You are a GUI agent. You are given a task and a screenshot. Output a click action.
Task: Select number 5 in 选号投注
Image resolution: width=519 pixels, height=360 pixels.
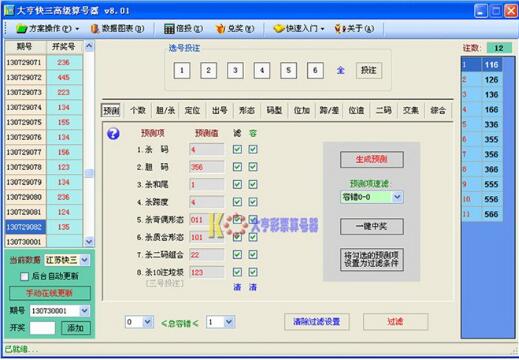(x=288, y=70)
